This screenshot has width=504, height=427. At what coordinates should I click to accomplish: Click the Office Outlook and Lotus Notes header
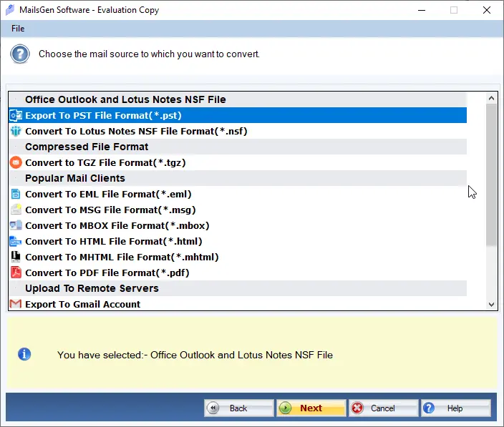(238, 99)
